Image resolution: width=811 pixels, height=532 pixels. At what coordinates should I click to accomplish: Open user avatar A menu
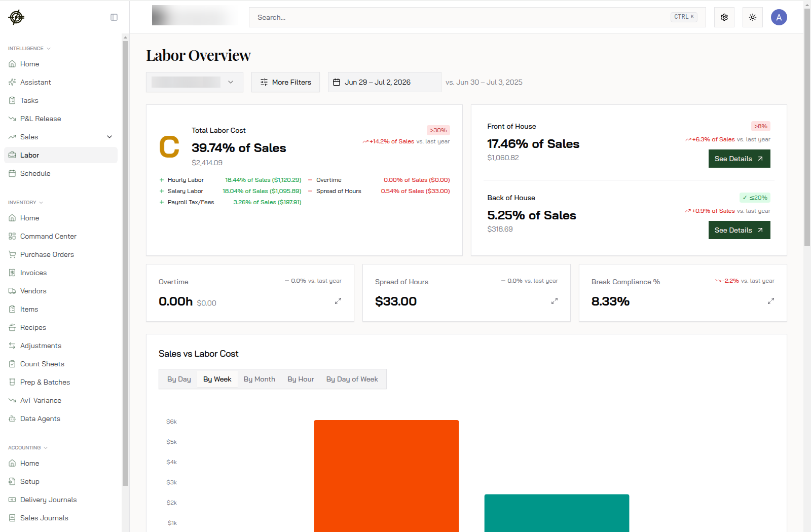point(779,17)
